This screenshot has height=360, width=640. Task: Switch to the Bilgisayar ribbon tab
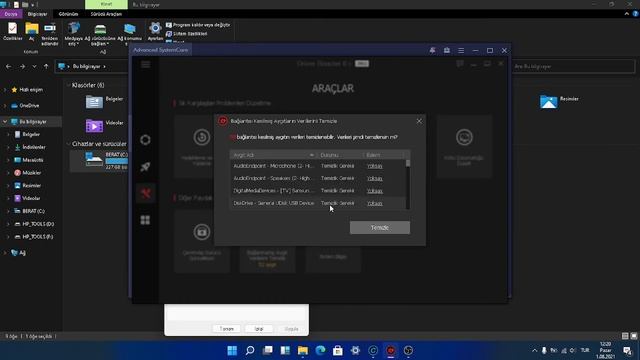click(x=38, y=14)
